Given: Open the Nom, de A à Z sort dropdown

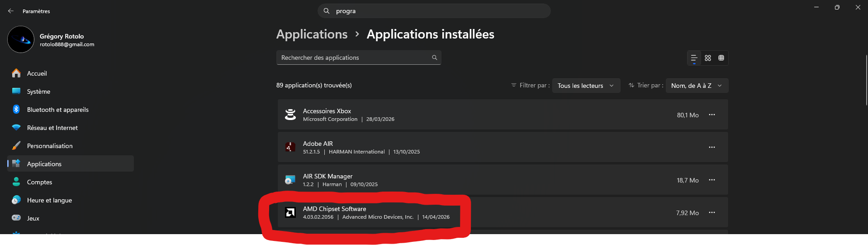Looking at the screenshot, I should (697, 86).
